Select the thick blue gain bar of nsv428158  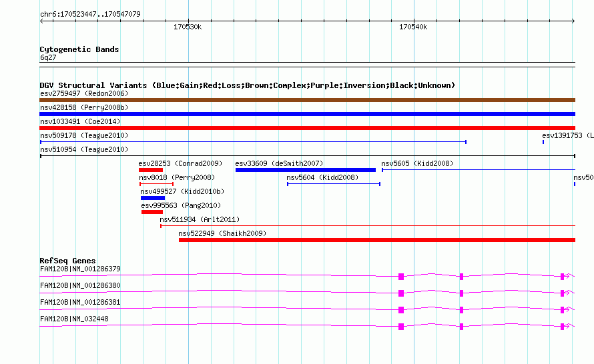tap(307, 114)
